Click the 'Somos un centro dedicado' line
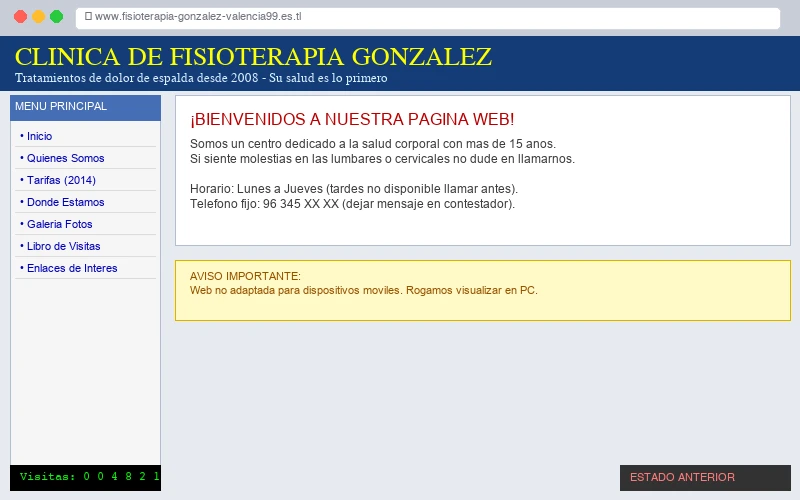 (373, 144)
